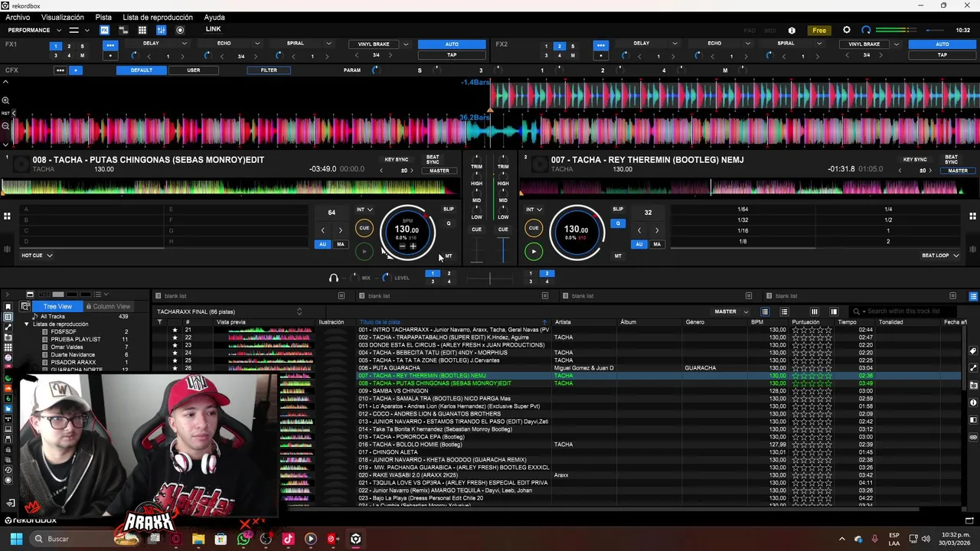Image resolution: width=980 pixels, height=551 pixels.
Task: Click the playlist palette icon on first blank list
Action: pyautogui.click(x=158, y=296)
